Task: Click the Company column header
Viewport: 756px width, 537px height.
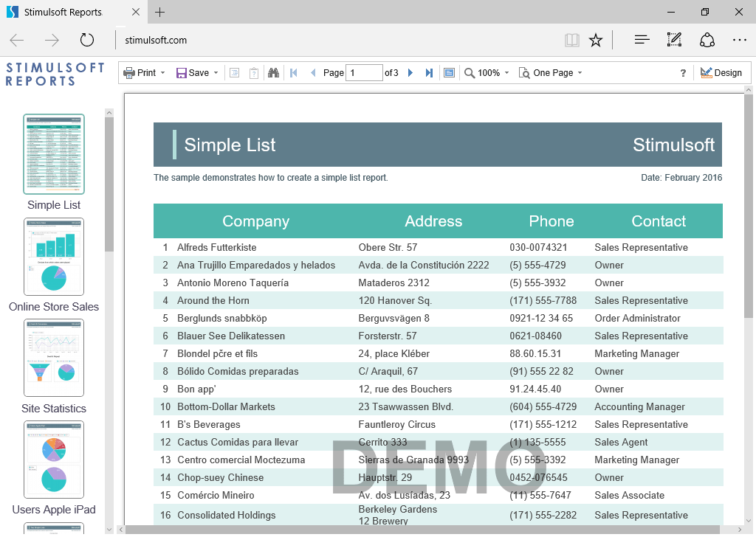Action: (255, 221)
